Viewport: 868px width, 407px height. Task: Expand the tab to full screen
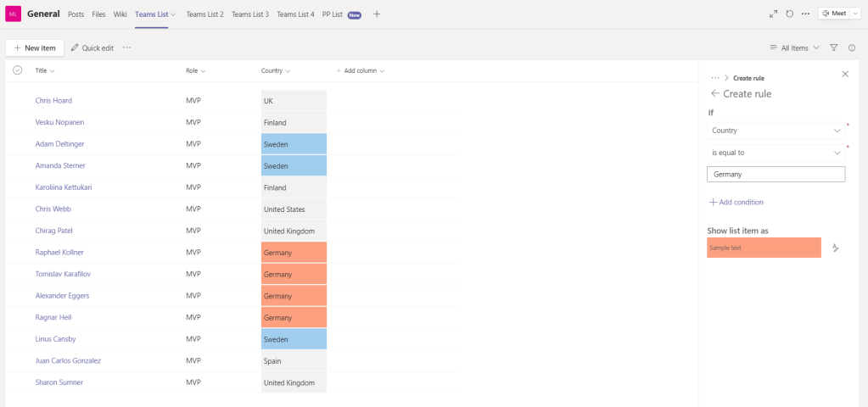tap(773, 14)
